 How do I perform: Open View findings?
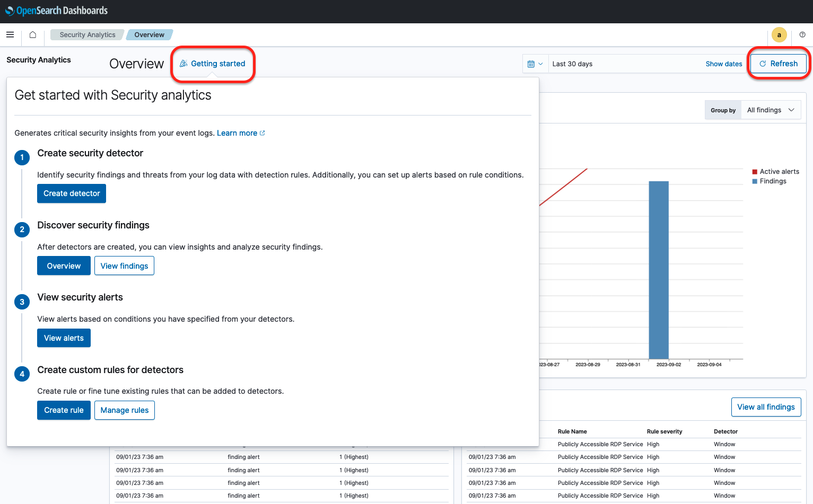(124, 266)
